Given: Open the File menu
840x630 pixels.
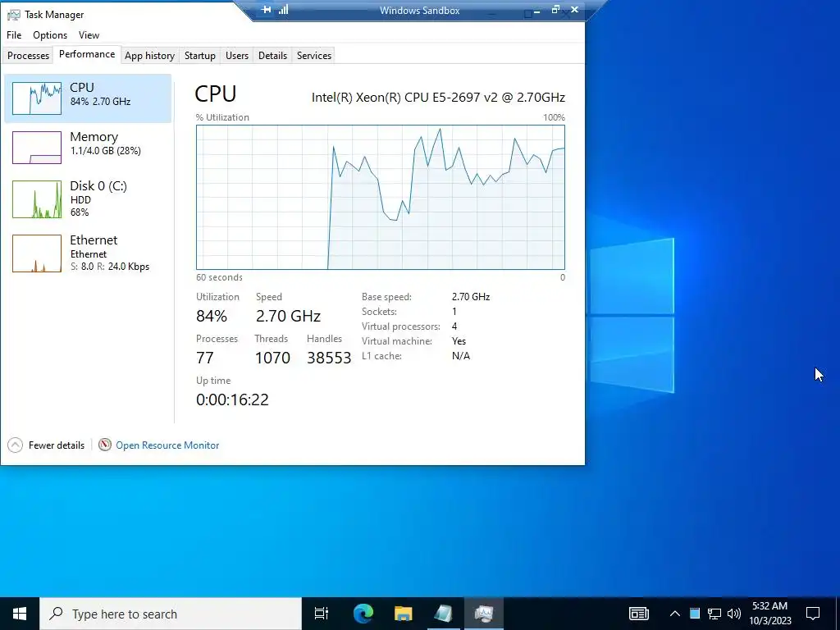Looking at the screenshot, I should 14,34.
